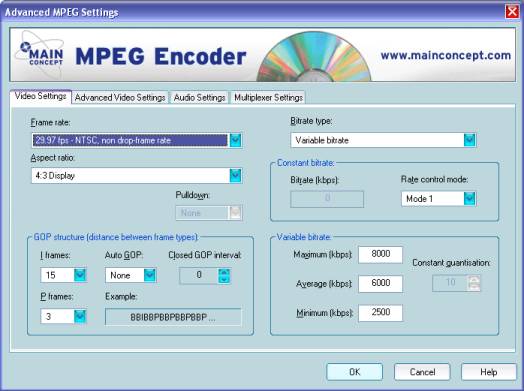524x391 pixels.
Task: Increase the Closed GOP interval with the up arrow
Action: [x=224, y=272]
